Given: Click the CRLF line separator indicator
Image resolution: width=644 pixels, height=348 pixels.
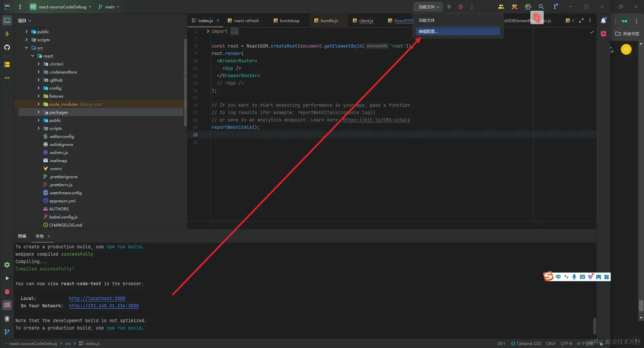Looking at the screenshot, I should pos(551,343).
